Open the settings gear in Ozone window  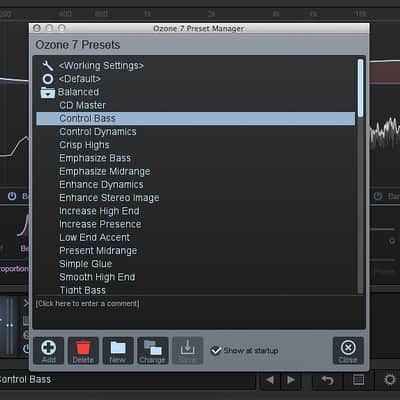tap(389, 380)
